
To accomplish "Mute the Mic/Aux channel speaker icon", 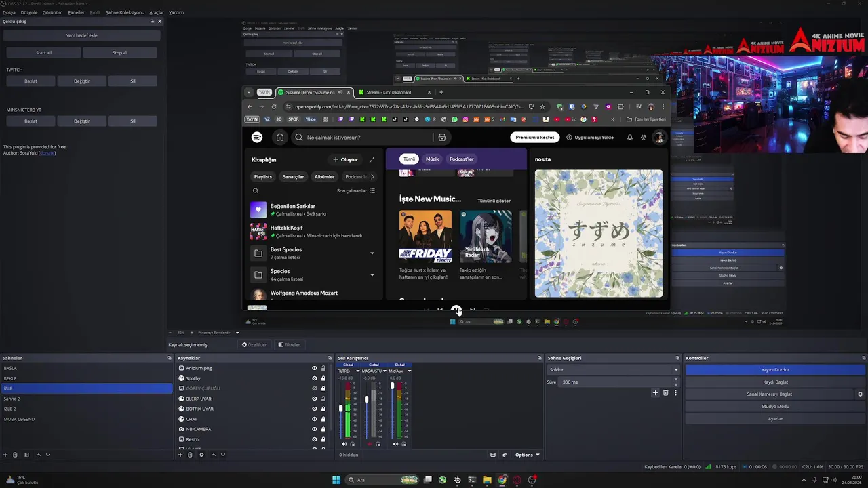I will [x=395, y=444].
